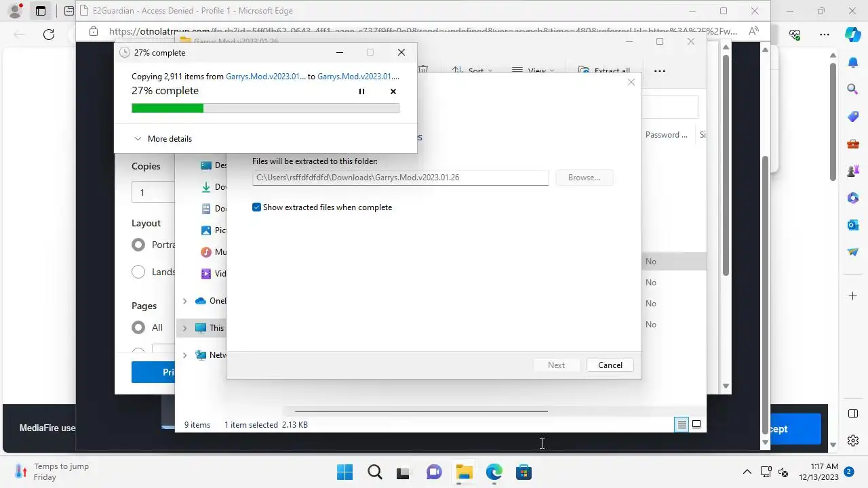The height and width of the screenshot is (488, 868).
Task: Click the delete trash icon in Explorer toolbar
Action: (423, 70)
